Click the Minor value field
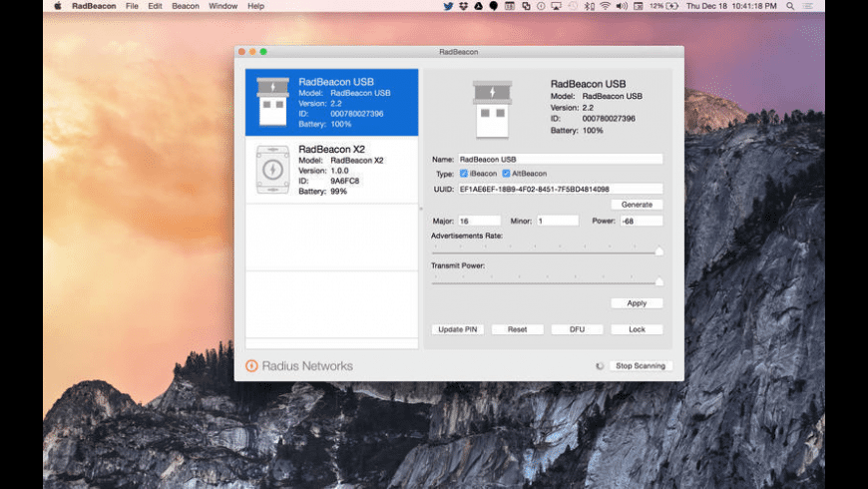The image size is (868, 489). 558,221
